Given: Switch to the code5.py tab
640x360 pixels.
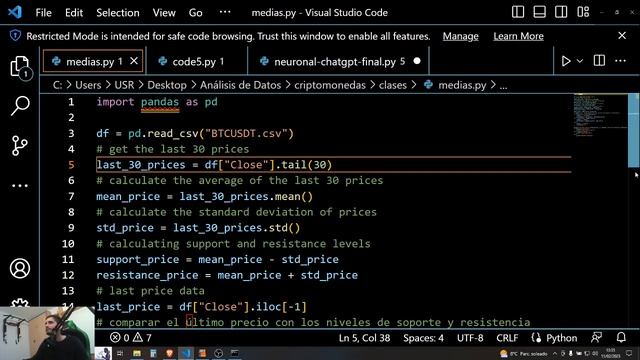Looking at the screenshot, I should pos(198,61).
